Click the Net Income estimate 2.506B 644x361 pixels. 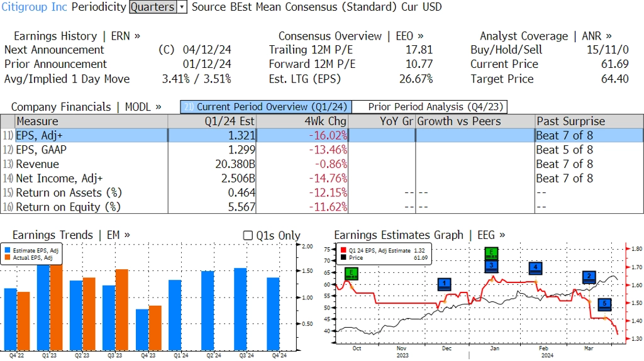pyautogui.click(x=238, y=179)
